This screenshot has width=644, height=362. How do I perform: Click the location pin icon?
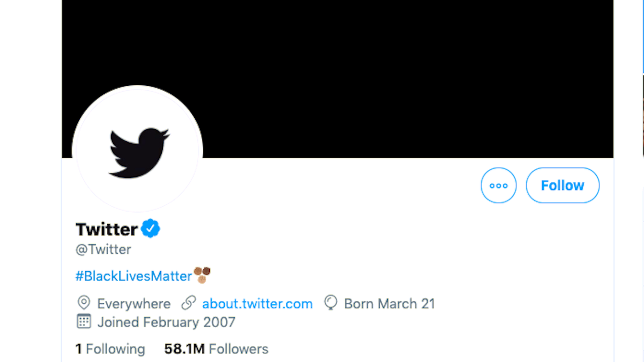pyautogui.click(x=84, y=303)
